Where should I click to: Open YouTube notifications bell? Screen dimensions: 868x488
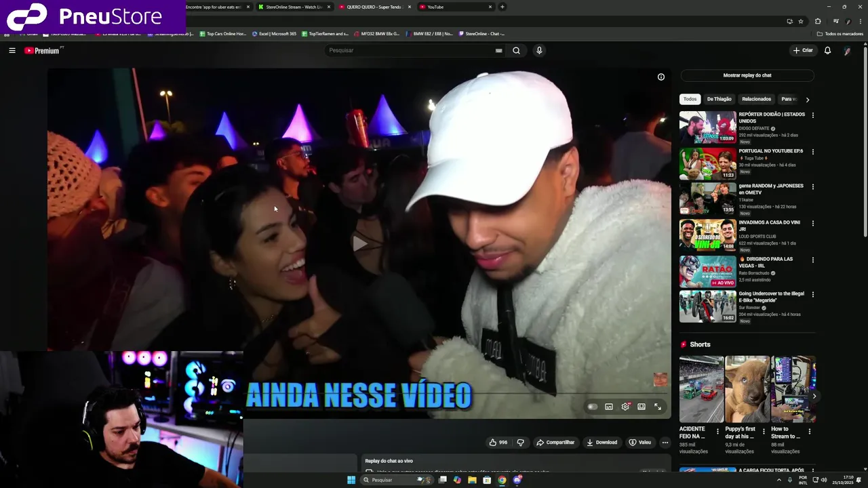click(x=827, y=50)
